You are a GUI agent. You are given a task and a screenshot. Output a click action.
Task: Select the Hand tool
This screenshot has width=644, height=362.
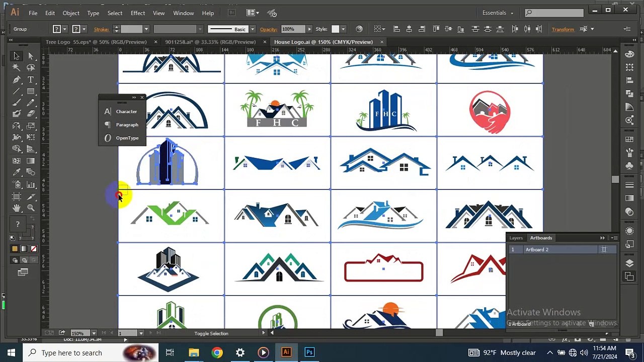pyautogui.click(x=16, y=208)
